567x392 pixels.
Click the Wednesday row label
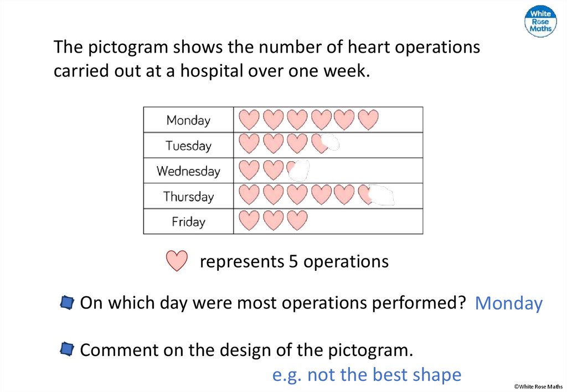[188, 171]
